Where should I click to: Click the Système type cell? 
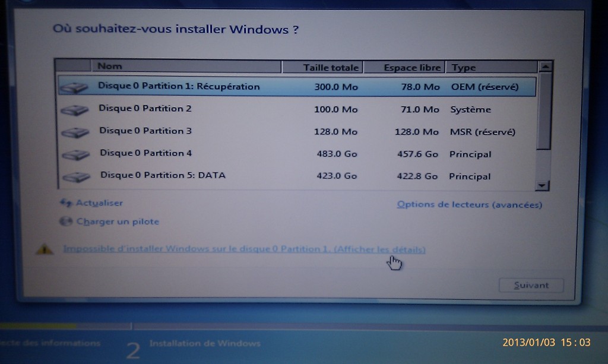(470, 110)
